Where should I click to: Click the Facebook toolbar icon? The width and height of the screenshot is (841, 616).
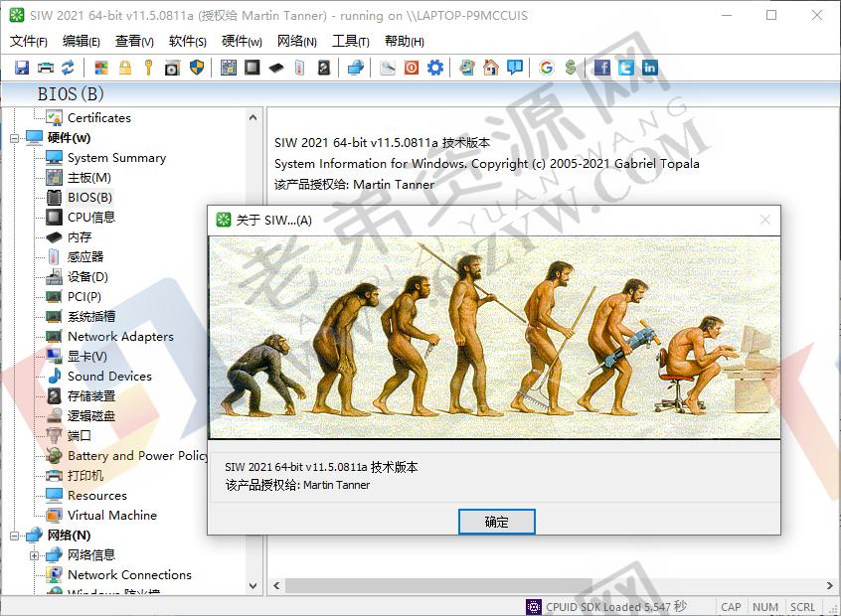pos(602,68)
